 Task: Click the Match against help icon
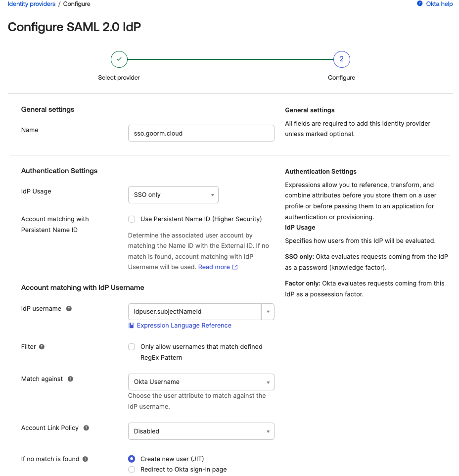[x=70, y=379]
